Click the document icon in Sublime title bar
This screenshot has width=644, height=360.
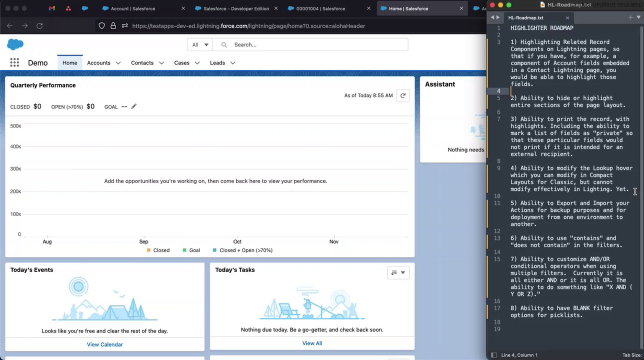[x=542, y=4]
